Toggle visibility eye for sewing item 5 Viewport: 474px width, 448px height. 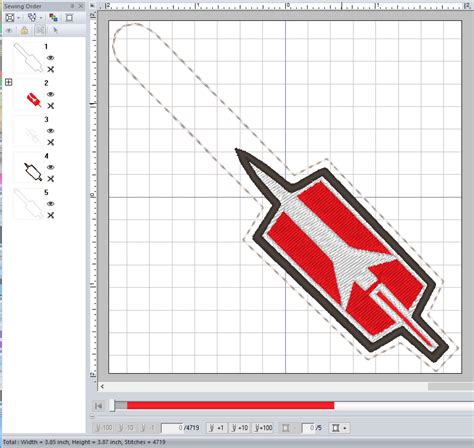pos(50,204)
